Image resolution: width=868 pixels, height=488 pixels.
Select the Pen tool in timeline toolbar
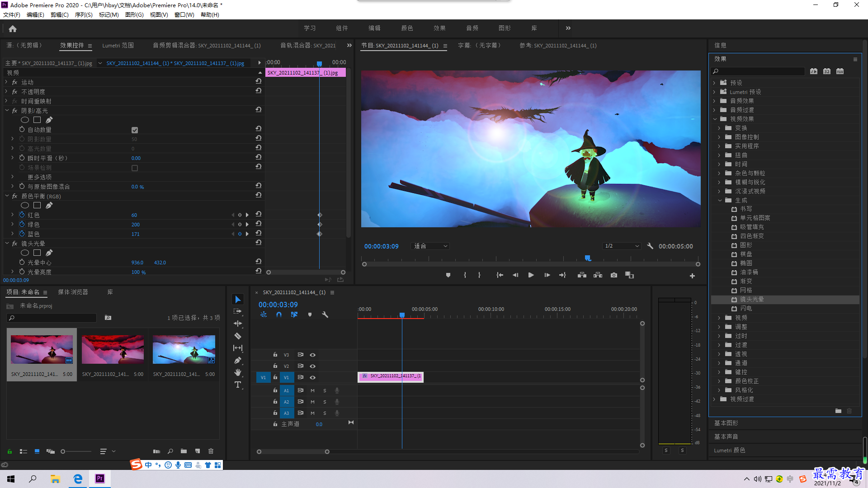238,360
